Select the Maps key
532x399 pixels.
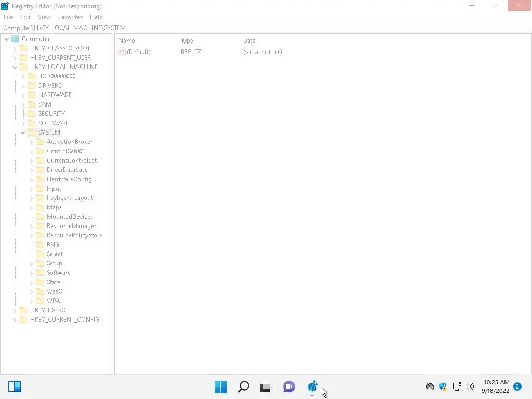(x=54, y=207)
